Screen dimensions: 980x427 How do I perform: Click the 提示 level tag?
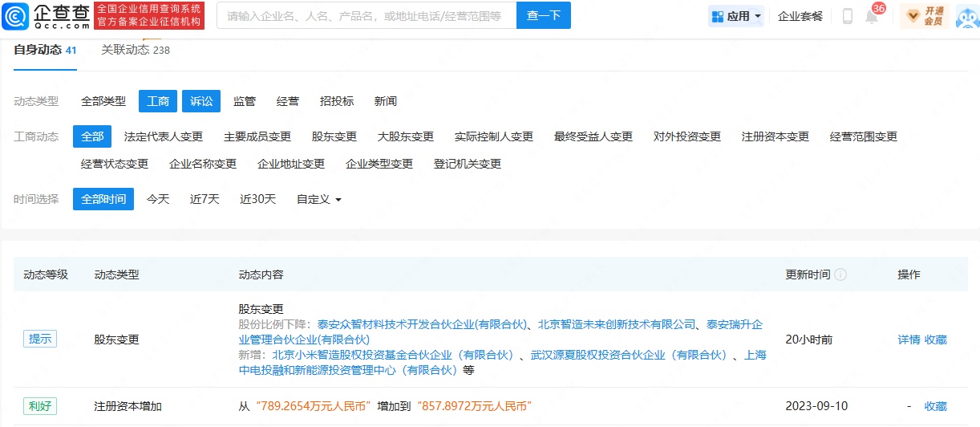point(40,339)
